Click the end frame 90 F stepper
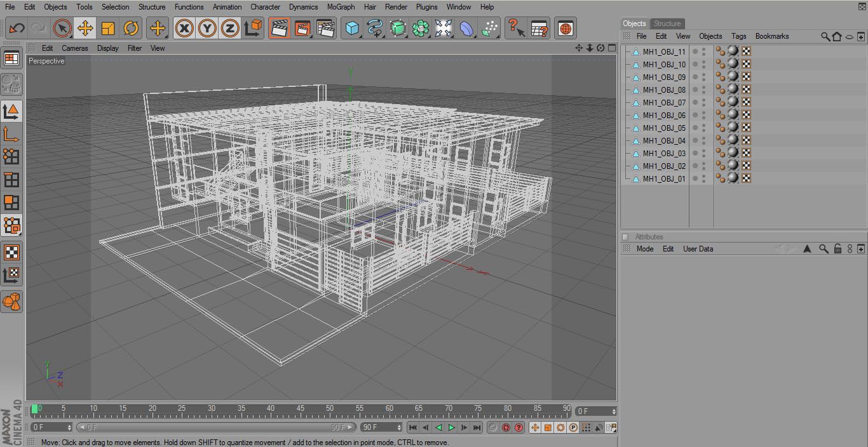Screen dimensions: 868x447 tap(400, 427)
